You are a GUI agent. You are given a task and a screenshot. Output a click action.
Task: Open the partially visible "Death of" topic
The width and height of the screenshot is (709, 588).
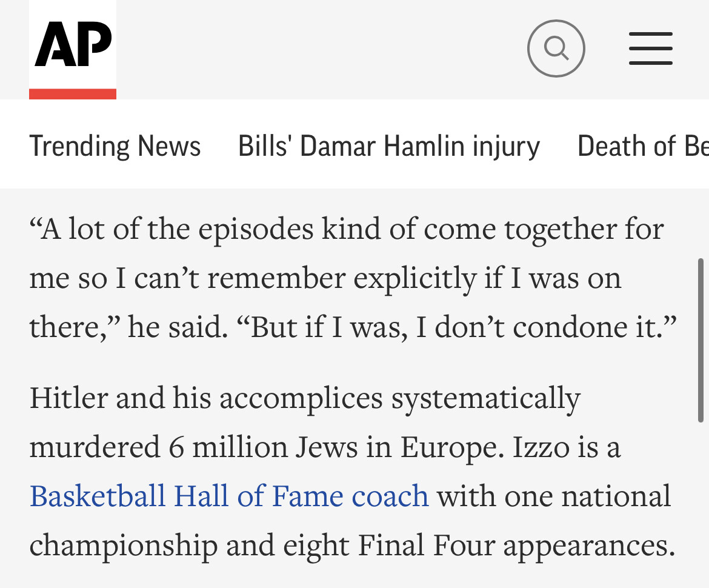642,146
